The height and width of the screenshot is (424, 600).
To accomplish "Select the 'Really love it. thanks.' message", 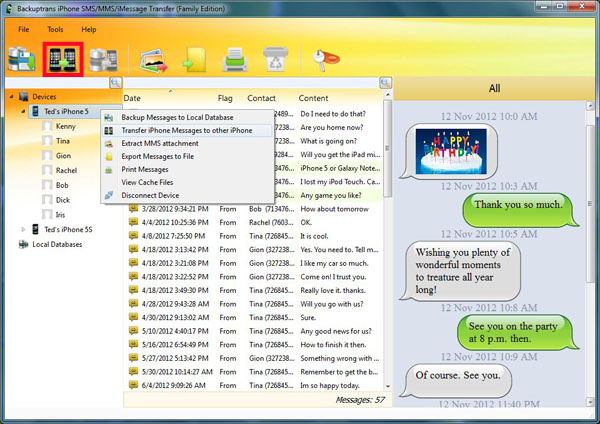I will pyautogui.click(x=253, y=290).
